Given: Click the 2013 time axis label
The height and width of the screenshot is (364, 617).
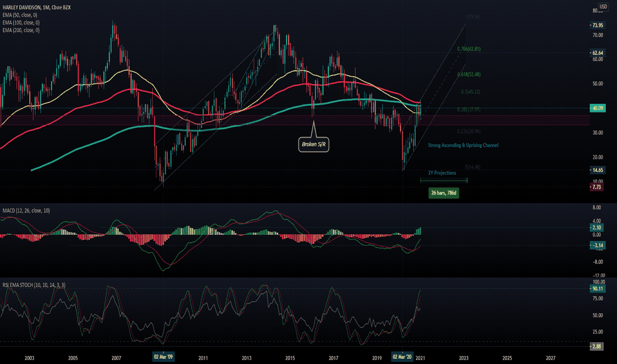Looking at the screenshot, I should click(x=246, y=358).
